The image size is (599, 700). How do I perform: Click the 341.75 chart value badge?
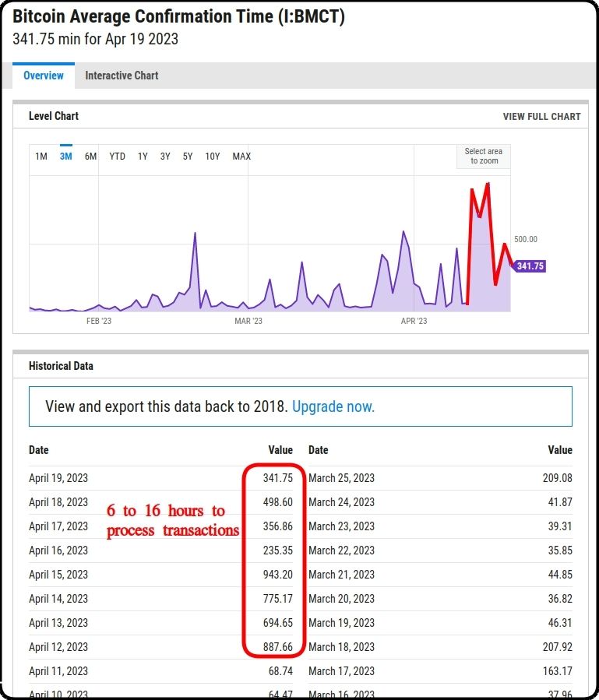[530, 266]
